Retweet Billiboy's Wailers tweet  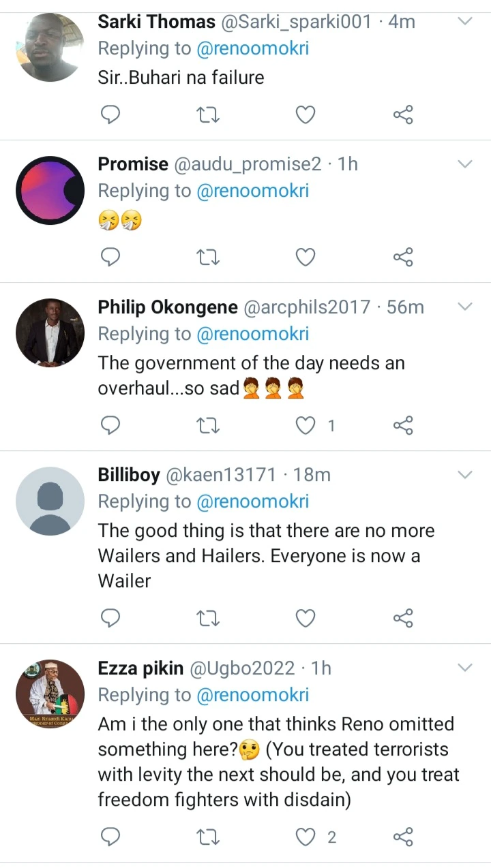point(207,618)
